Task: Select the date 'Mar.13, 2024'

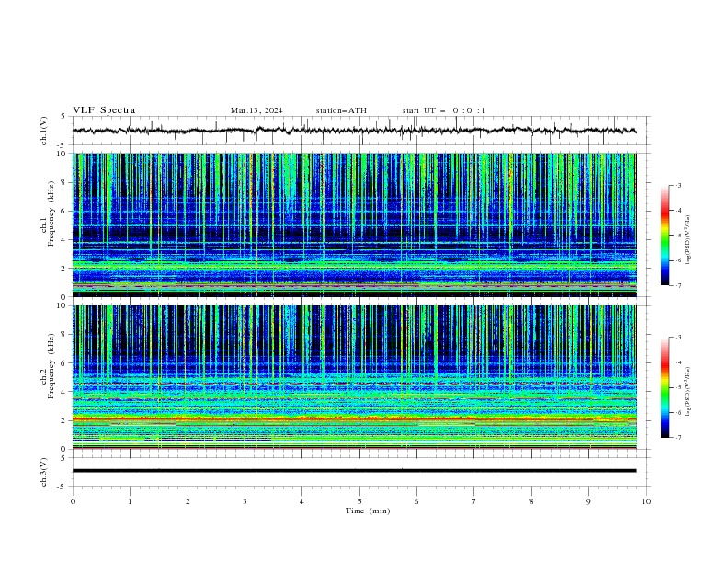Action: click(256, 110)
